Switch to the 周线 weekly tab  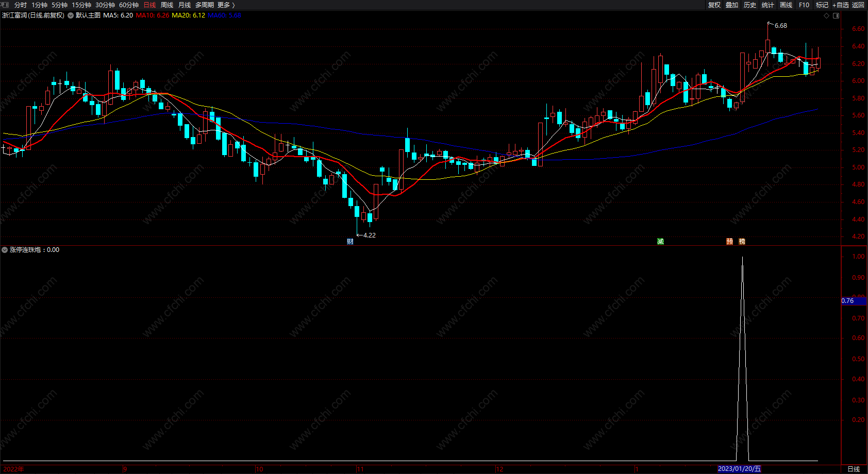[167, 5]
